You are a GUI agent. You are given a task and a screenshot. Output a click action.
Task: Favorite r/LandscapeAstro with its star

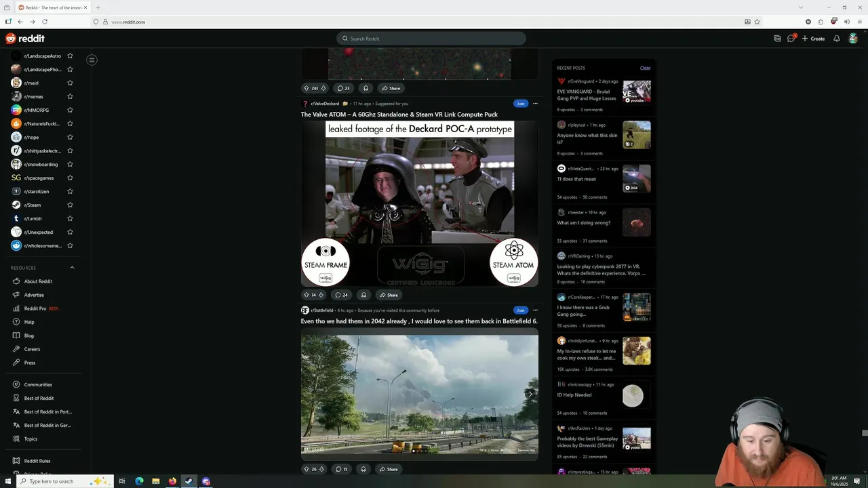click(x=70, y=56)
